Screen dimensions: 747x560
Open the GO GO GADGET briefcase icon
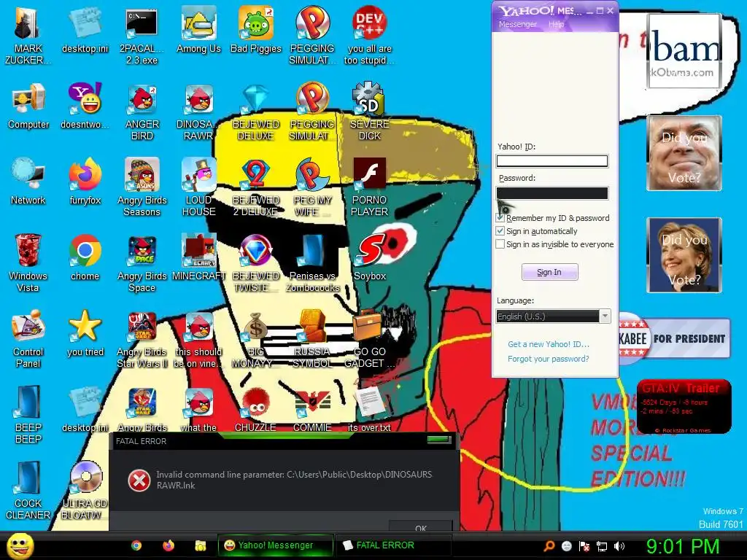pos(370,338)
